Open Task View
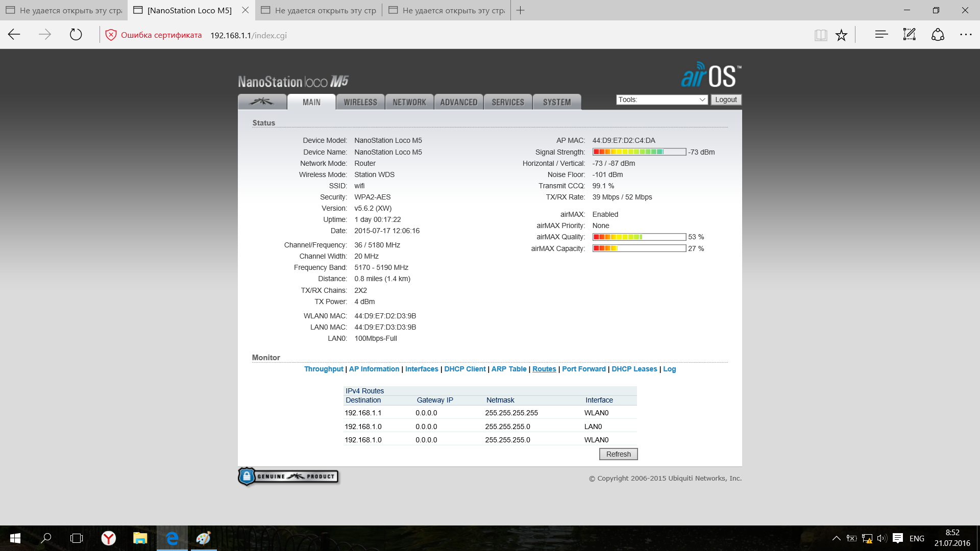Screen dimensions: 980x551 coord(77,538)
